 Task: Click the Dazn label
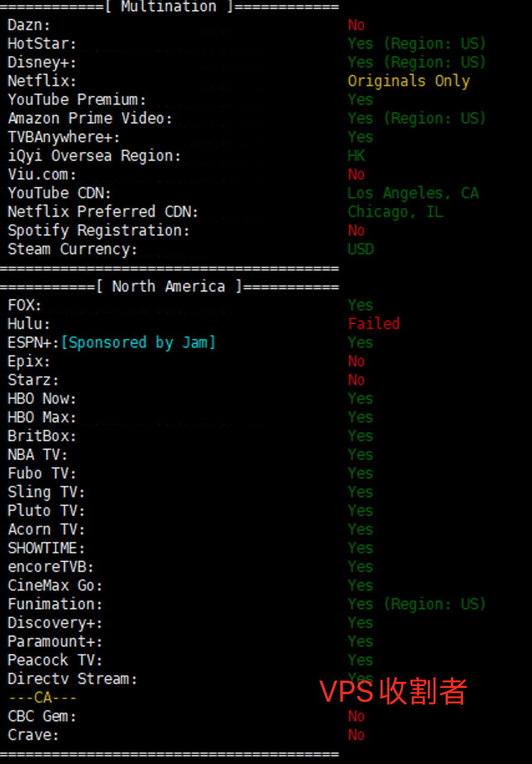click(x=29, y=26)
